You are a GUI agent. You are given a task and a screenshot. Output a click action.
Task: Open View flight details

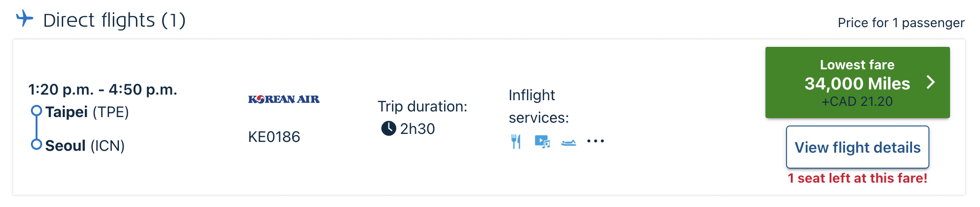(857, 147)
